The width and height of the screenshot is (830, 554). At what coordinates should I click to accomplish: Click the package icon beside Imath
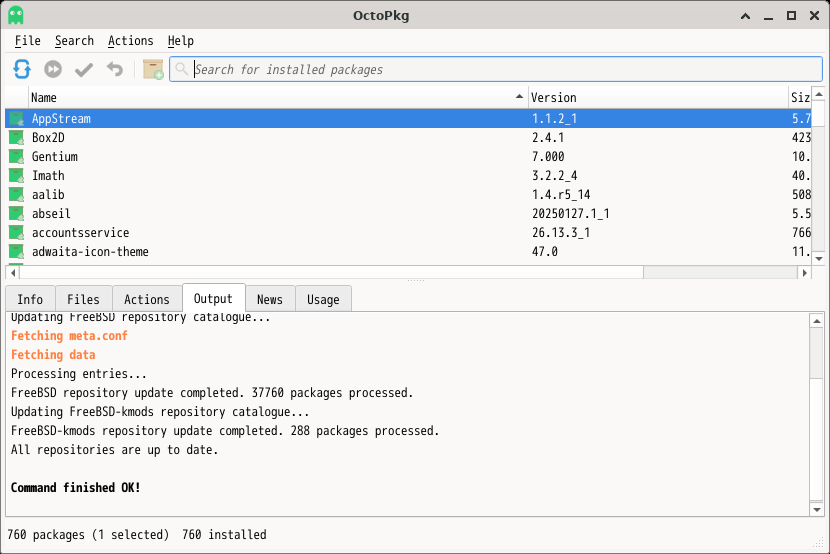tap(16, 176)
